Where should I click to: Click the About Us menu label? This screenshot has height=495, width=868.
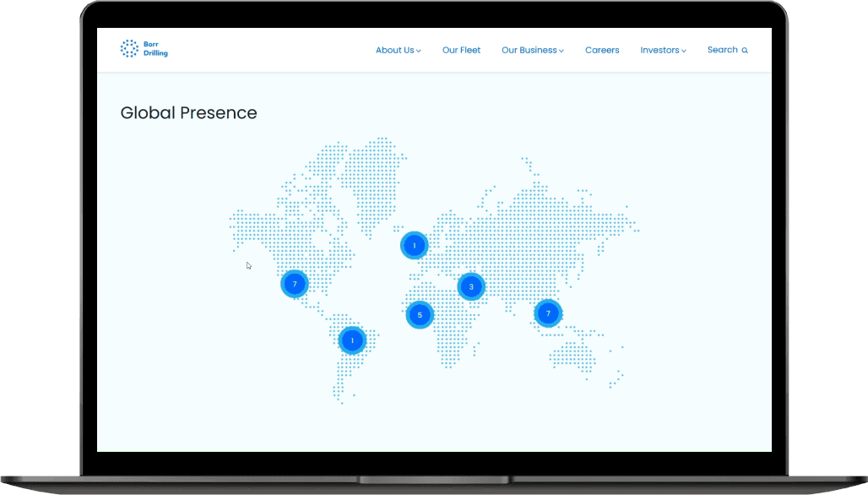point(394,50)
